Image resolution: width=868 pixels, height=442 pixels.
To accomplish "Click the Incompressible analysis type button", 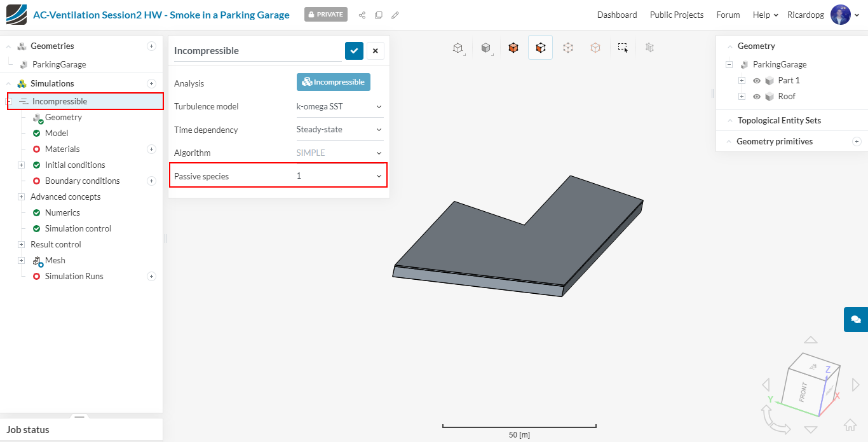I will 334,82.
